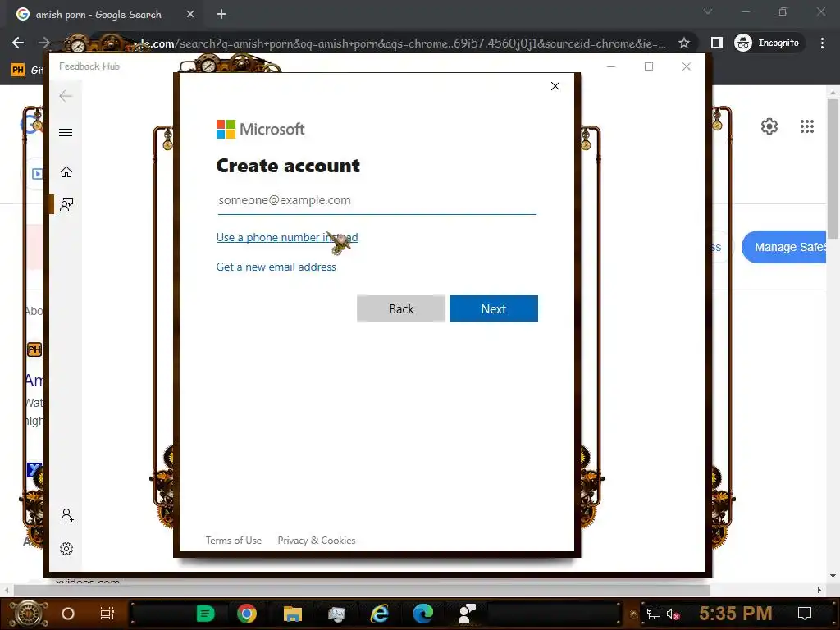Open Task View on the taskbar
Screen dimensions: 840x630
coord(107,614)
